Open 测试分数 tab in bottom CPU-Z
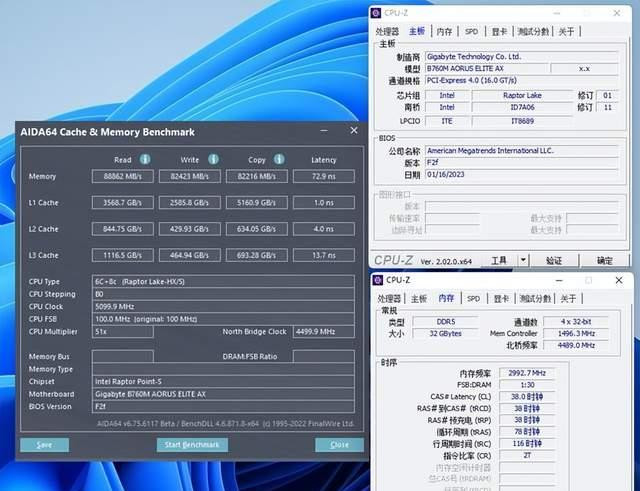Screen dimensions: 640x491 [535, 298]
